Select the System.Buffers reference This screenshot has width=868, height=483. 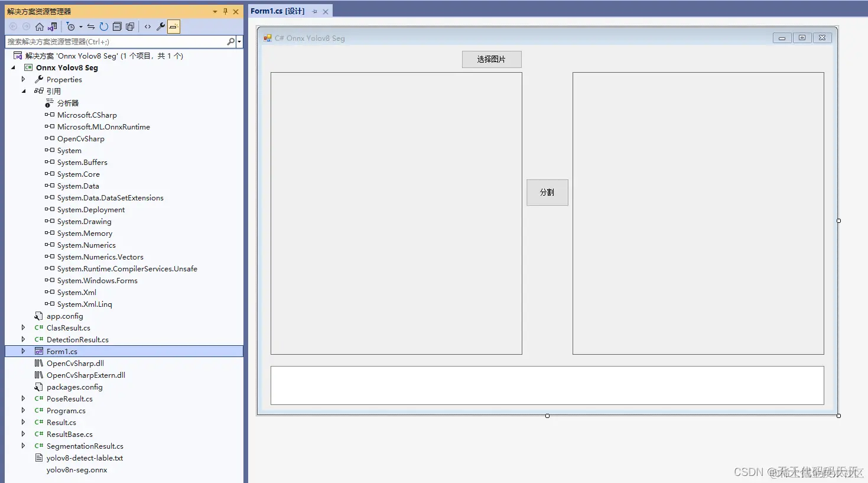[x=82, y=162]
